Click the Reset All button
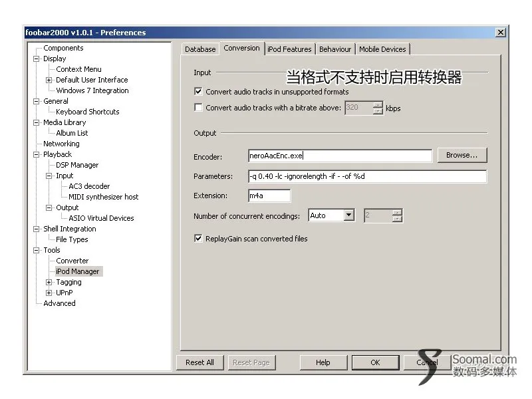Viewport: 532px width, 399px height. click(x=200, y=362)
